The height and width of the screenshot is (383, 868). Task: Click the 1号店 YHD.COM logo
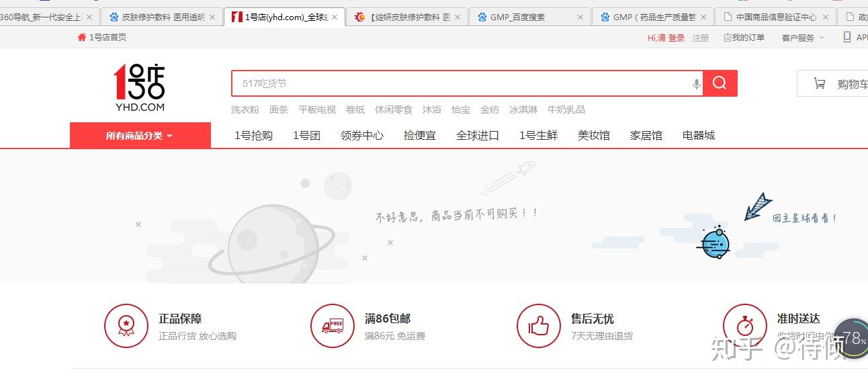click(x=140, y=88)
